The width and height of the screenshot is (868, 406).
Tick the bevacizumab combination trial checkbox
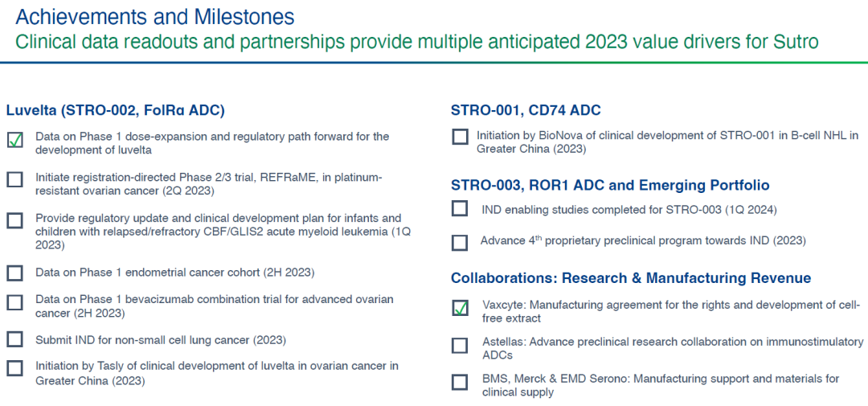15,302
